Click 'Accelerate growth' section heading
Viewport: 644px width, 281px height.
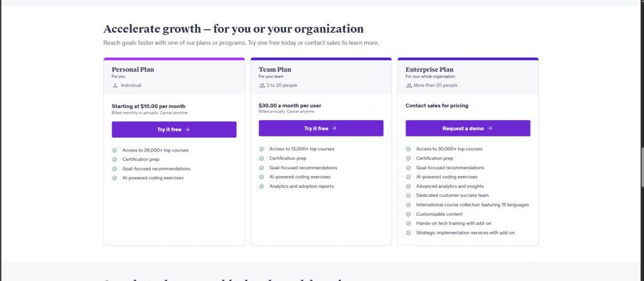point(233,29)
